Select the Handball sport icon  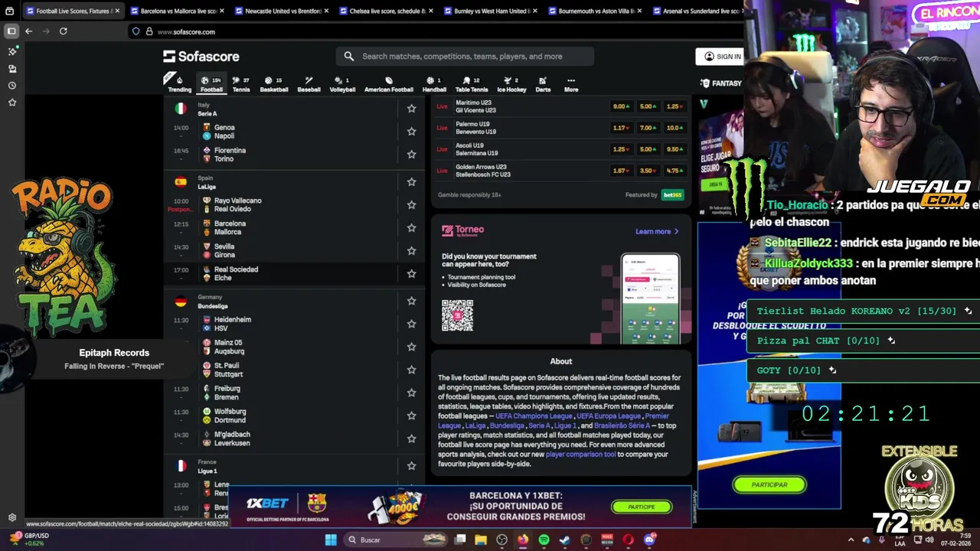click(x=434, y=84)
